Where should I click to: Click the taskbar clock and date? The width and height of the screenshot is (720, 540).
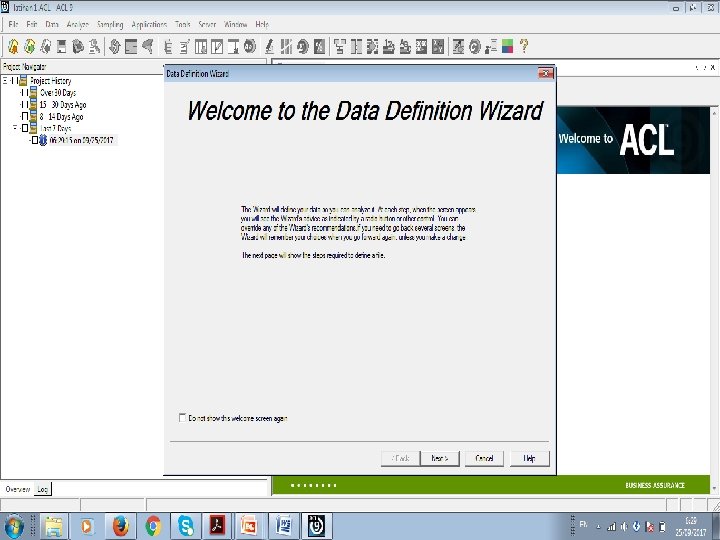pos(691,527)
